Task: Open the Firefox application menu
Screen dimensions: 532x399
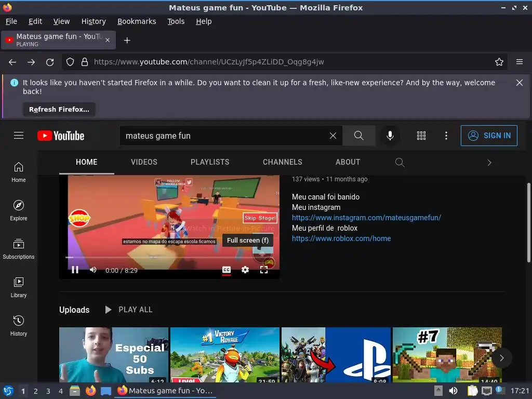Action: (519, 62)
